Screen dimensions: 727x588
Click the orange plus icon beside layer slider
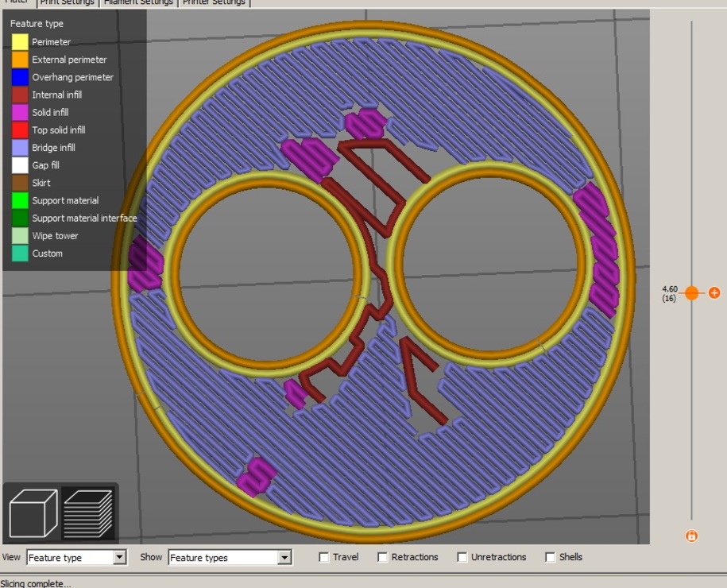tap(714, 293)
